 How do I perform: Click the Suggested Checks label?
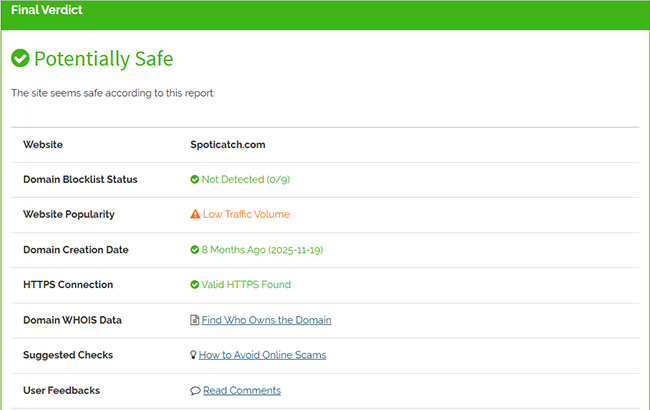point(68,355)
